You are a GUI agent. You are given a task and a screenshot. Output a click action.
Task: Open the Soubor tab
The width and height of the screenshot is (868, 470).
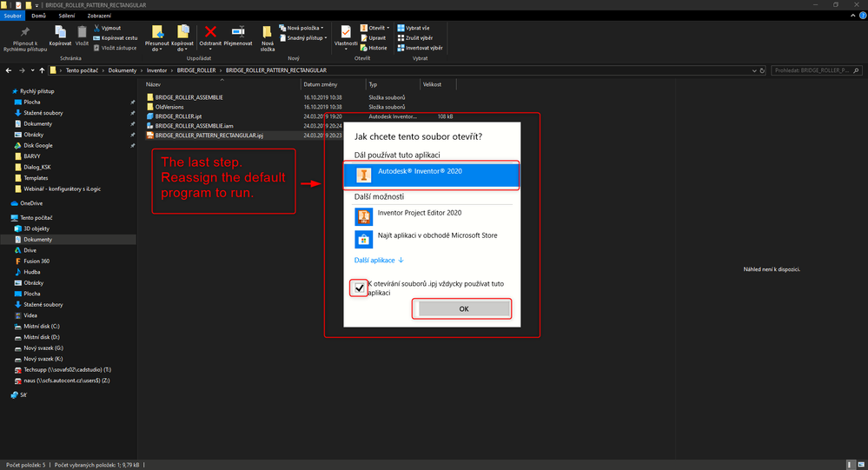[12, 16]
